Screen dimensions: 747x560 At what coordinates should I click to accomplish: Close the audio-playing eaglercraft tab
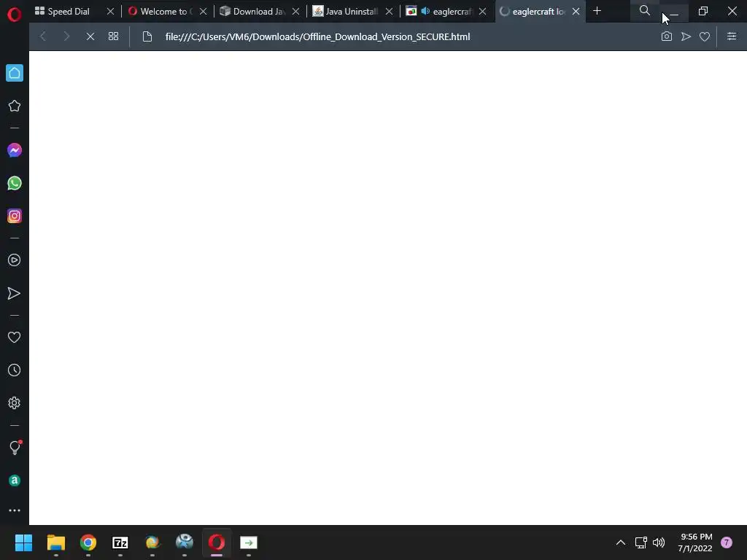click(483, 12)
